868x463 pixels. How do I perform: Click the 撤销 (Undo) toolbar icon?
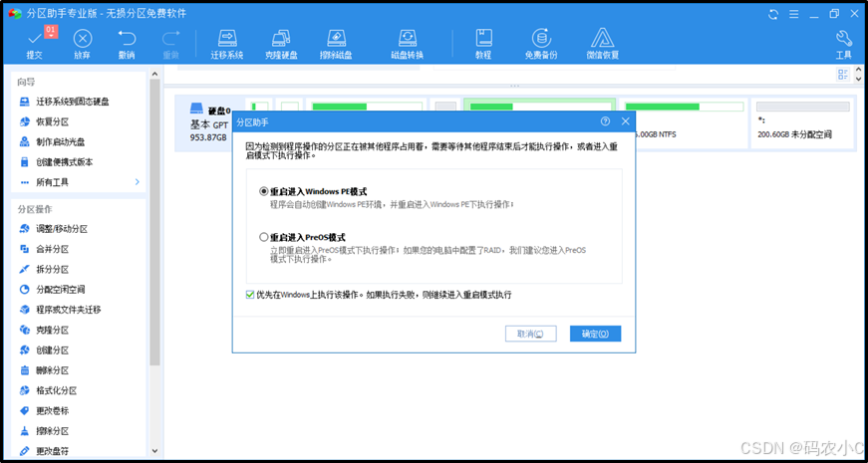coord(127,43)
